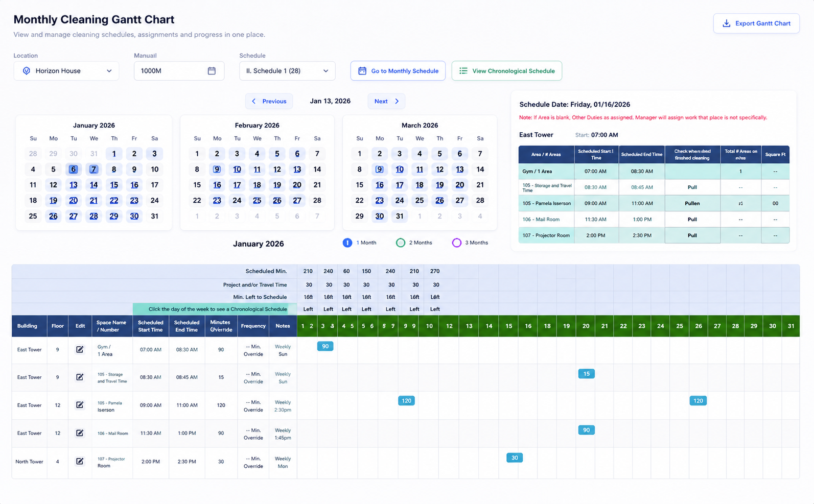The height and width of the screenshot is (504, 814).
Task: Edit the 107 - Projector Room row
Action: click(80, 461)
